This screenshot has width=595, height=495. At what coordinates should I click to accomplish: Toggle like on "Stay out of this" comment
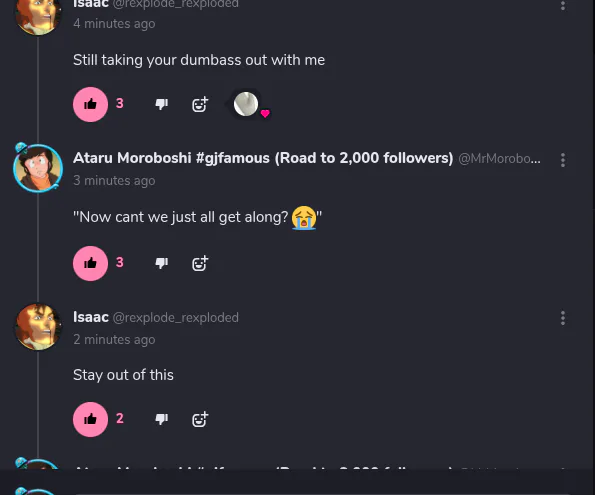tap(90, 419)
